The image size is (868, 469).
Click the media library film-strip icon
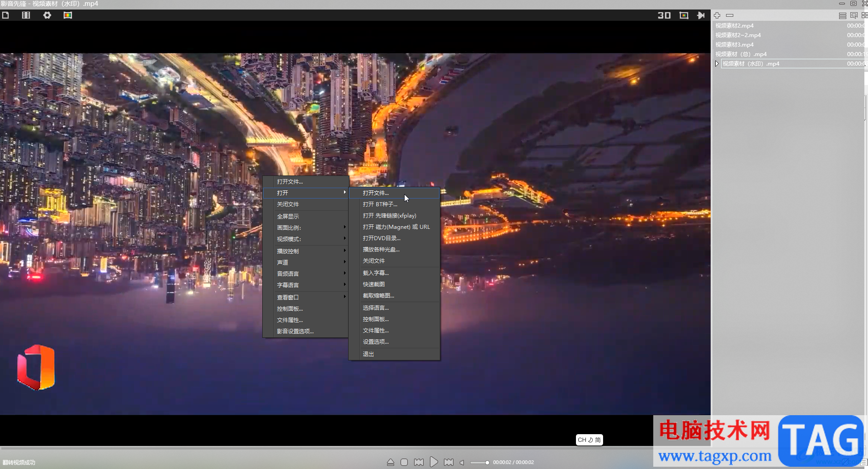[x=26, y=15]
